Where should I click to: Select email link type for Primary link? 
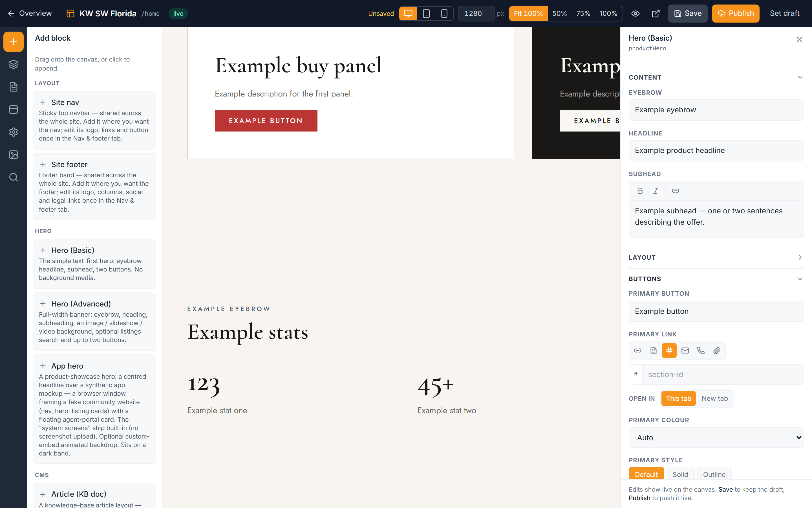click(x=685, y=351)
